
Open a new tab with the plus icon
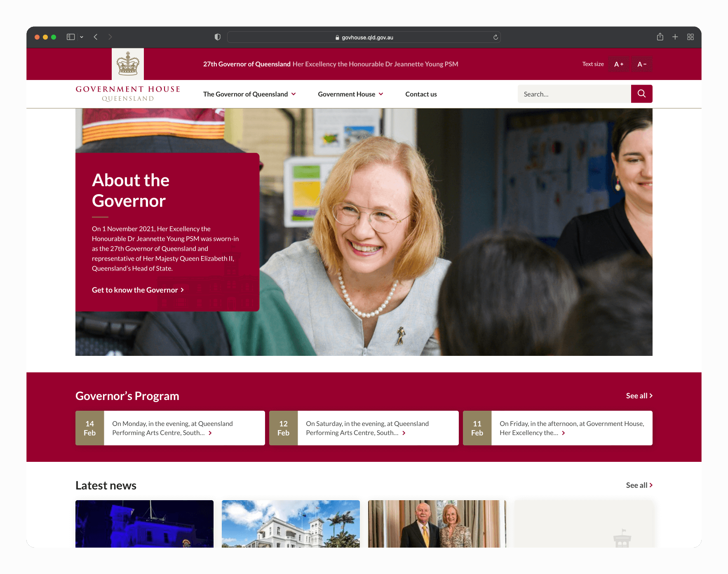675,37
